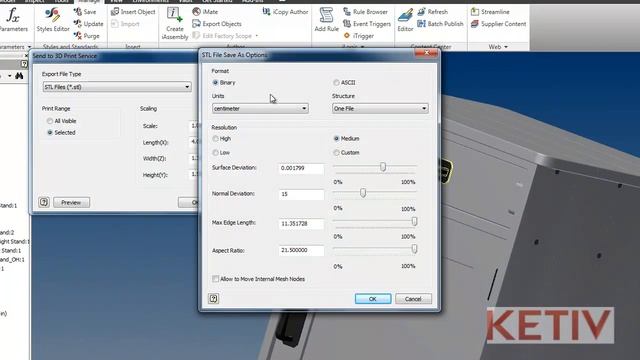
Task: Click Batch Publish
Action: 440,24
